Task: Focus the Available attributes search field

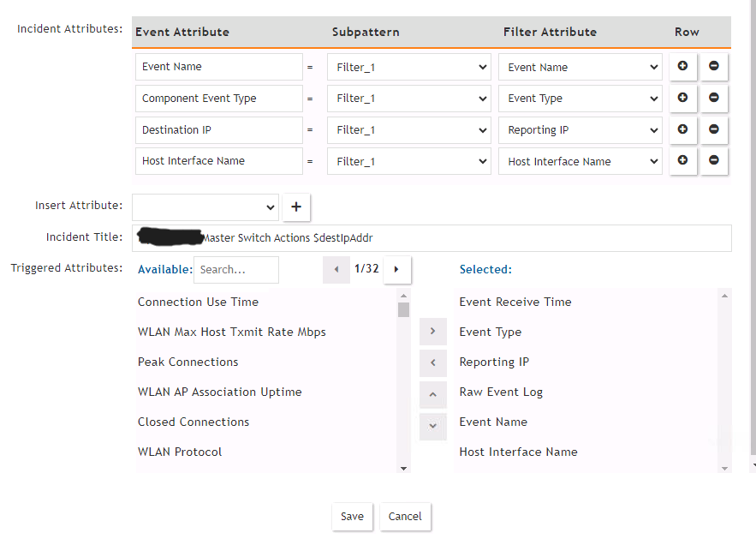Action: (x=235, y=270)
